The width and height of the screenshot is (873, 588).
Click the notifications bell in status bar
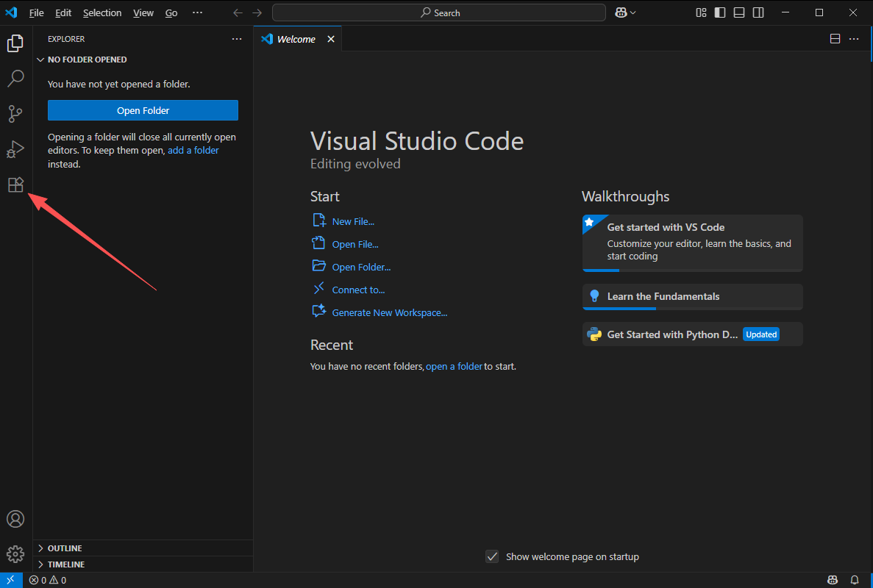click(x=855, y=580)
